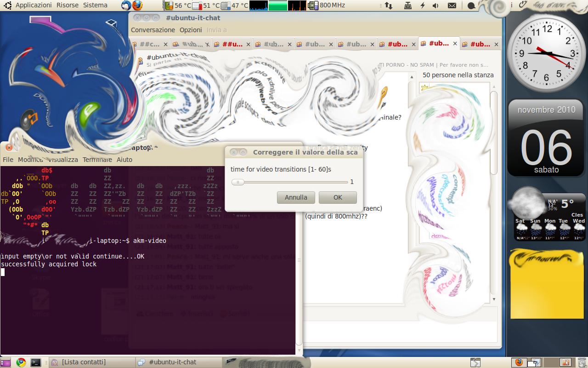The height and width of the screenshot is (368, 588).
Task: Click the Mon forecast in weather widget
Action: pos(550,229)
